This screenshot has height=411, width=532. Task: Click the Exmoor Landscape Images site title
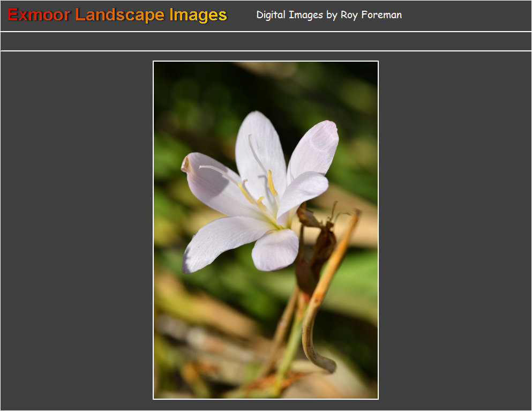(x=117, y=15)
